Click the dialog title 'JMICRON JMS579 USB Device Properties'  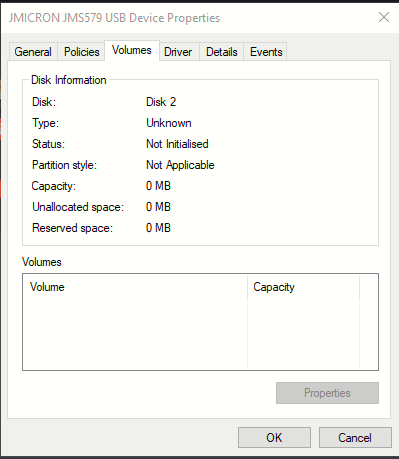[x=114, y=18]
